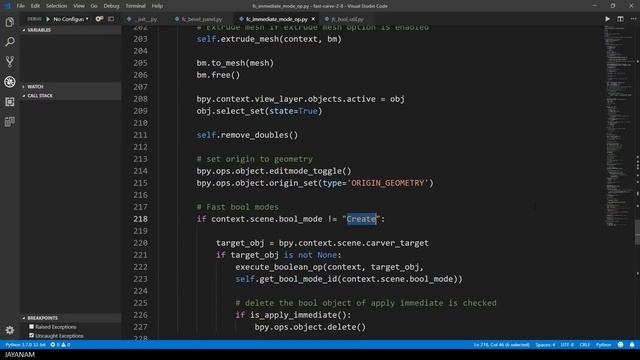Toggle Raised Exceptions breakpoint checkbox
640x360 pixels.
(31, 327)
